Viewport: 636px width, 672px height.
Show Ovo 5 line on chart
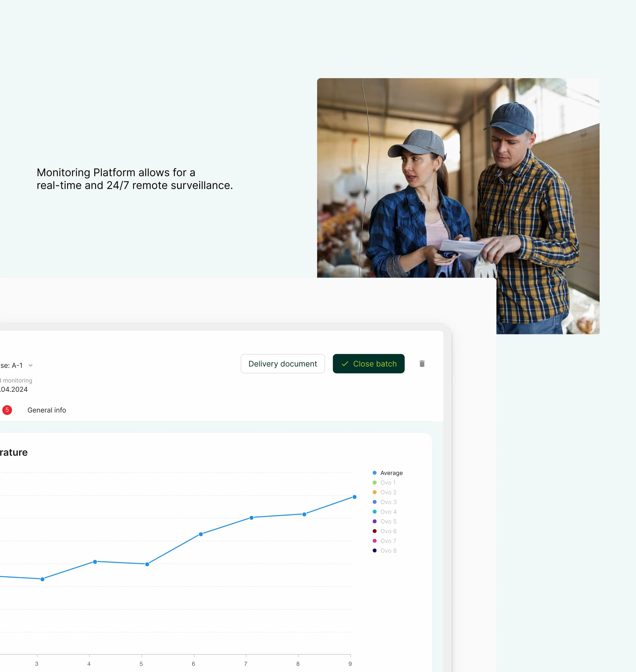(x=388, y=521)
